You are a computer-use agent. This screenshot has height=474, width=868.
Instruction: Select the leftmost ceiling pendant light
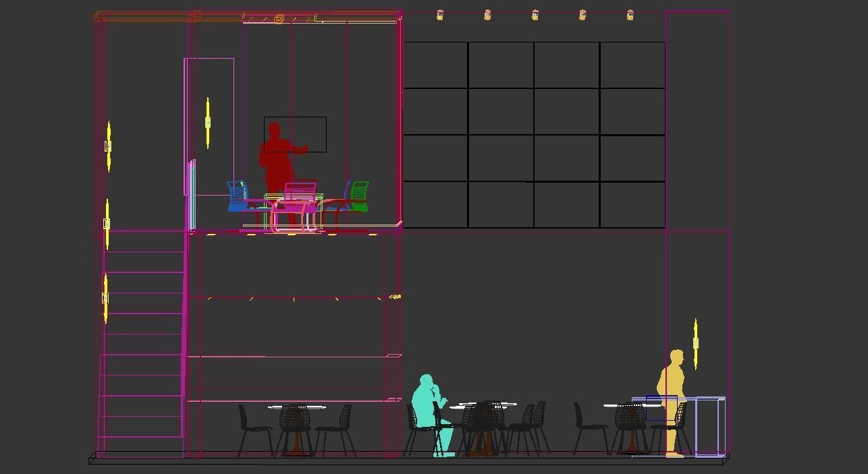coord(440,15)
